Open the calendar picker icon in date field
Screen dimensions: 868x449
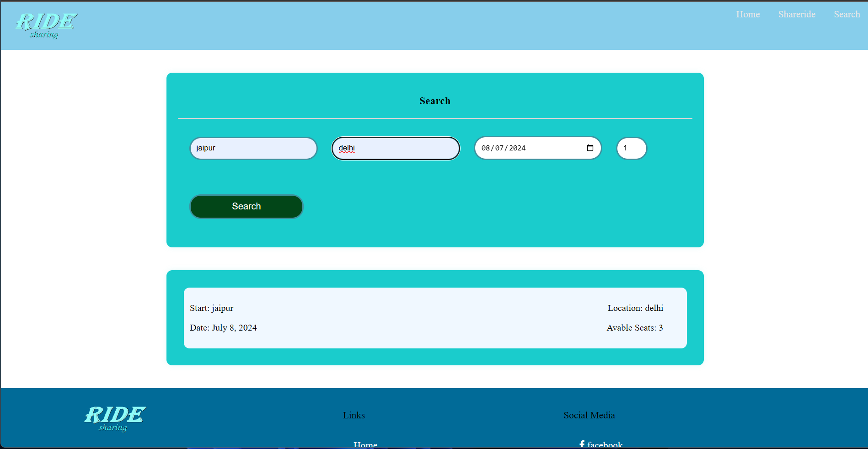590,148
